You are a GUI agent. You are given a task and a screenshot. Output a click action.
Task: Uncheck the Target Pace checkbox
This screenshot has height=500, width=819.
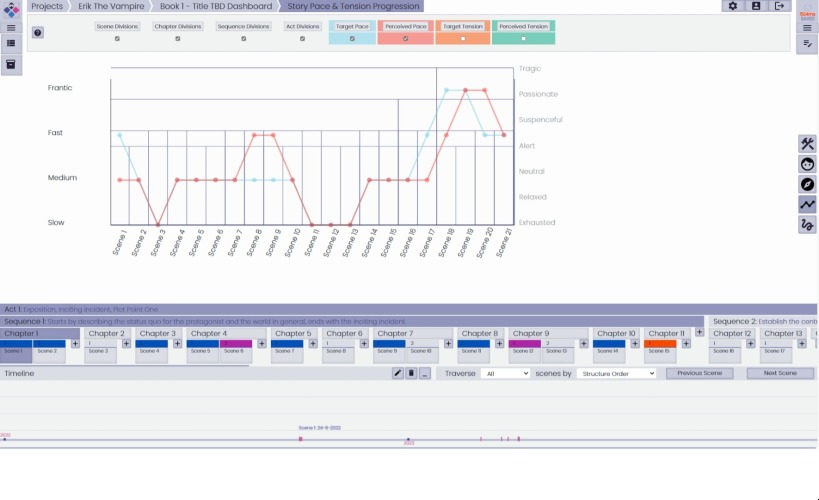pos(352,39)
